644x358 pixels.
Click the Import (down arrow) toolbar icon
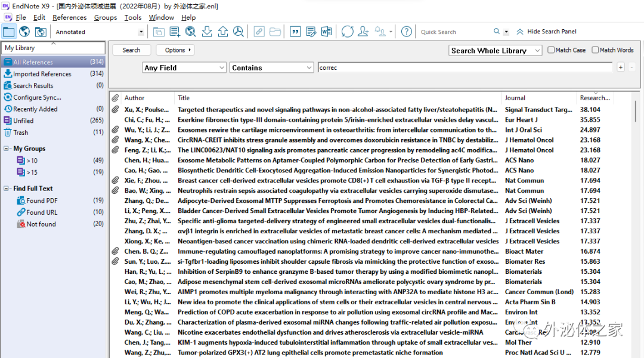207,32
